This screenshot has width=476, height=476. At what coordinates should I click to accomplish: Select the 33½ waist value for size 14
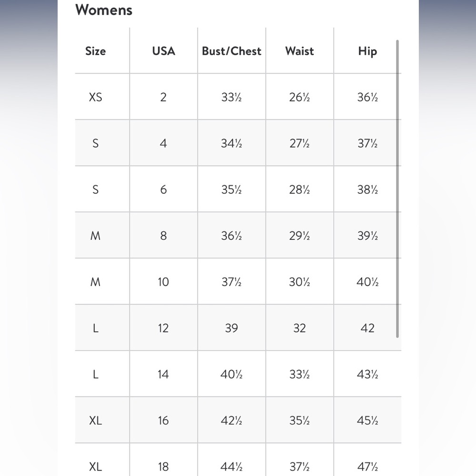pos(299,374)
